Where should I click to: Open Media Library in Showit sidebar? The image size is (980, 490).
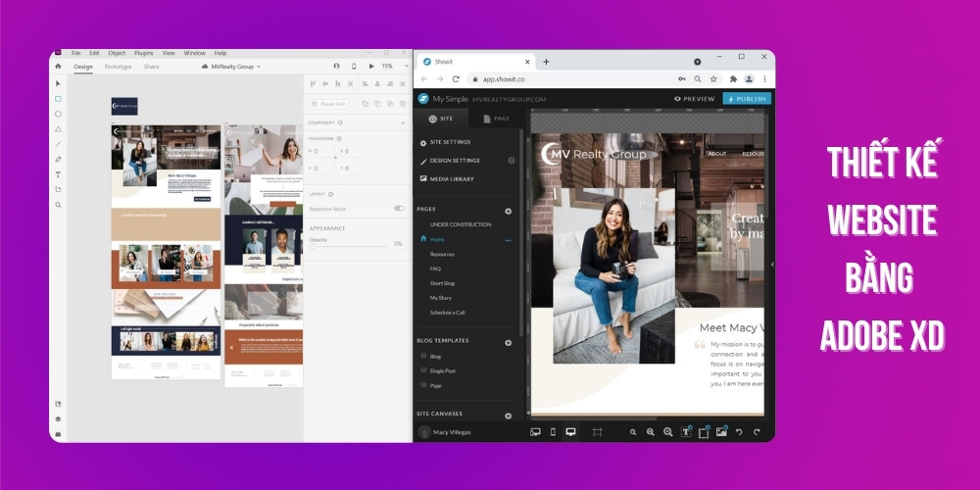click(x=446, y=178)
